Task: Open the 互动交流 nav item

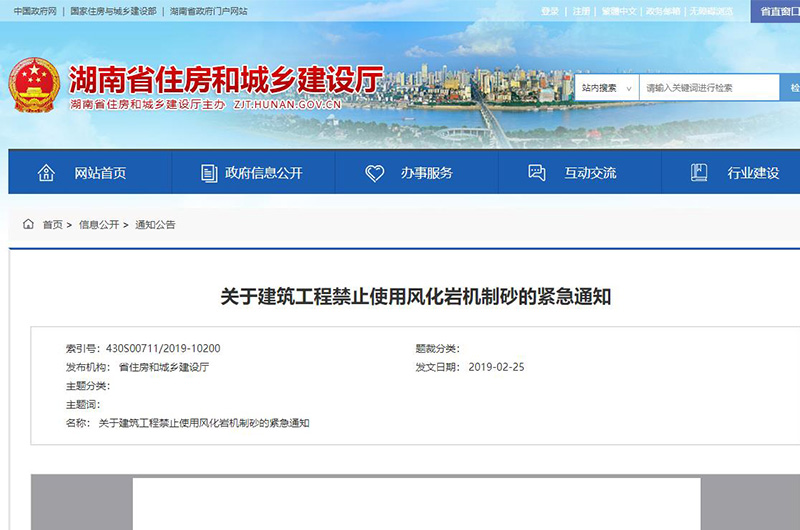Action: coord(580,172)
